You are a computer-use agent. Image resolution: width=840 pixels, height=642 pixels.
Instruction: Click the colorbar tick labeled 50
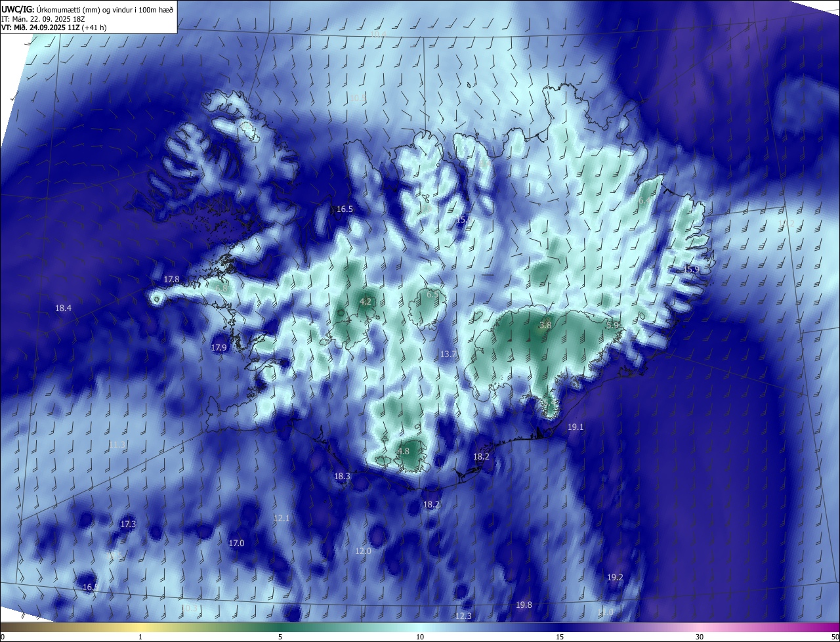[835, 637]
